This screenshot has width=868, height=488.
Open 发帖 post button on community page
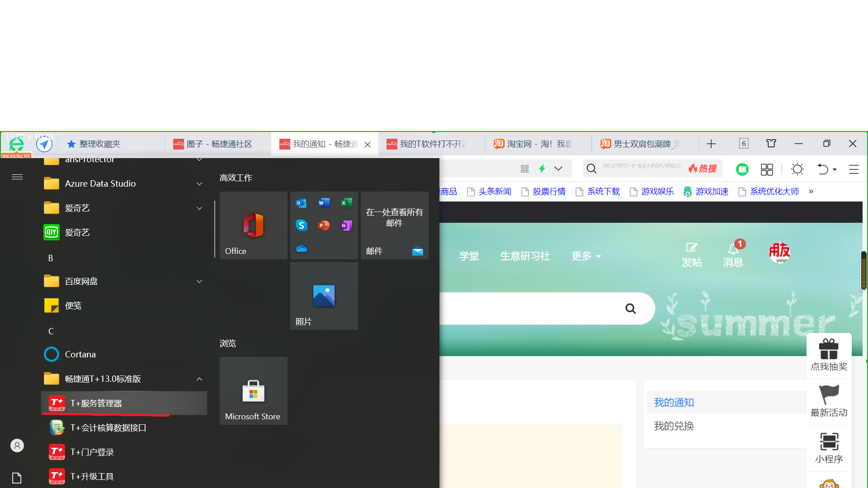click(692, 255)
